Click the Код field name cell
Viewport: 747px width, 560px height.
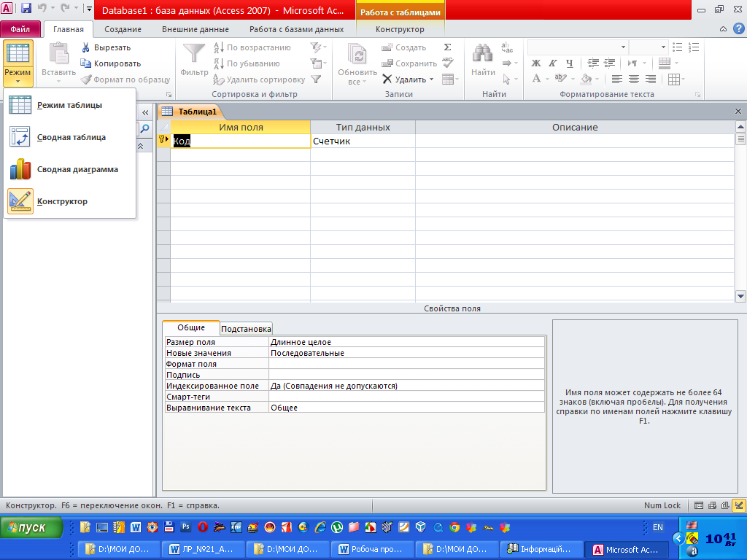coord(240,141)
